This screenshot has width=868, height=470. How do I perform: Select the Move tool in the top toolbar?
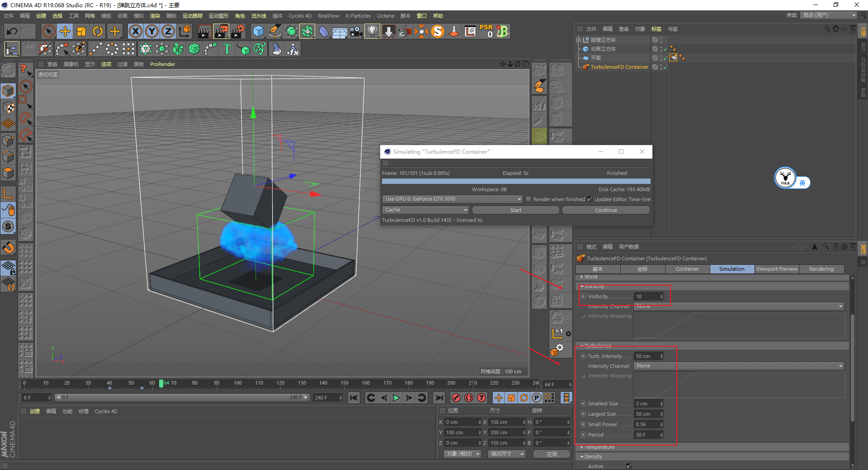[65, 31]
